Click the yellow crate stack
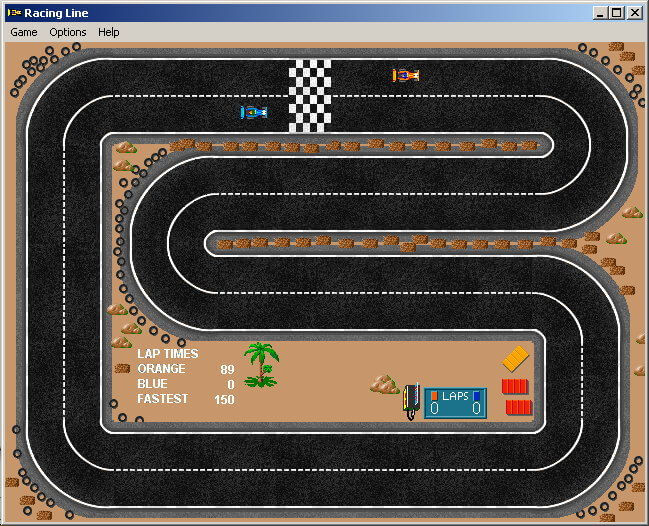The width and height of the screenshot is (649, 526). (515, 358)
